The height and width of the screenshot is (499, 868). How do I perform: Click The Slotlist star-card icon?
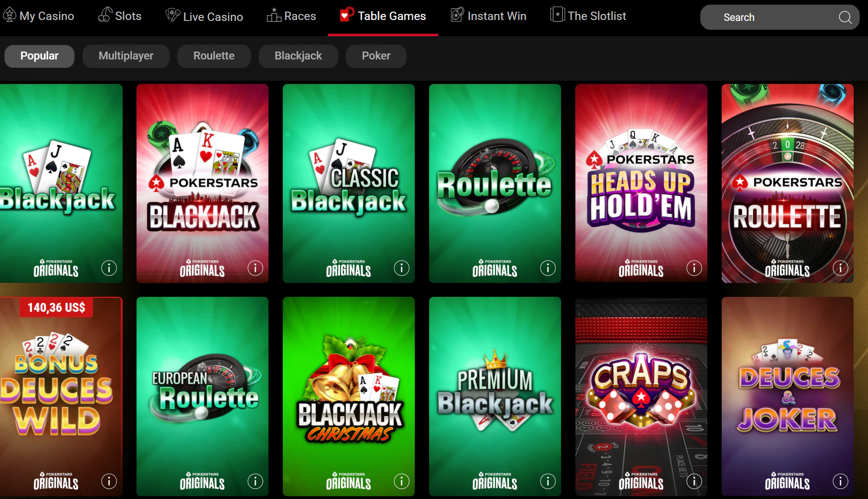pyautogui.click(x=557, y=14)
